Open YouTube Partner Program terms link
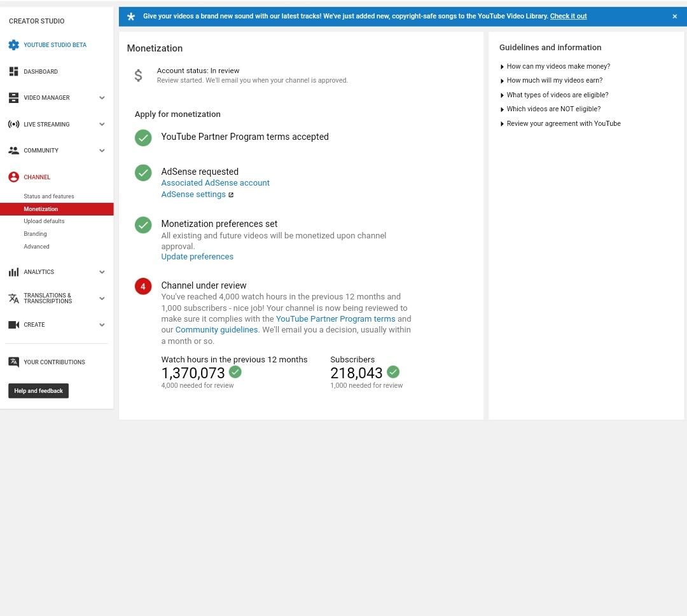Viewport: 687px width, 616px height. pos(336,318)
